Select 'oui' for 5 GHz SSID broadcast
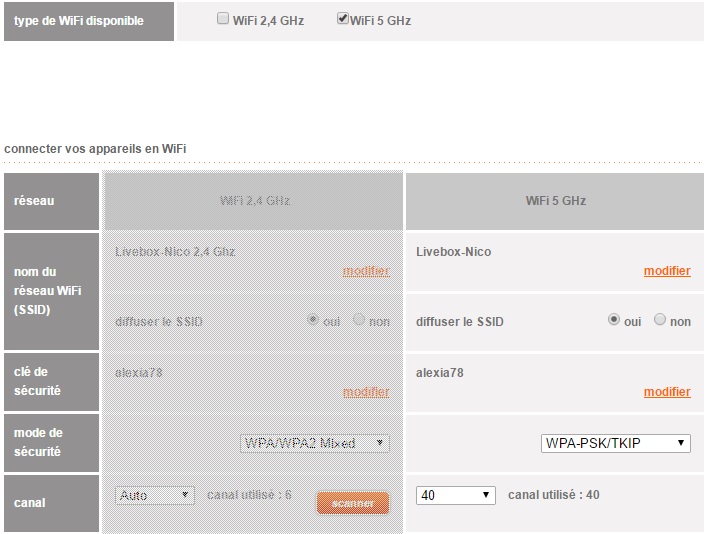The image size is (710, 534). click(614, 320)
